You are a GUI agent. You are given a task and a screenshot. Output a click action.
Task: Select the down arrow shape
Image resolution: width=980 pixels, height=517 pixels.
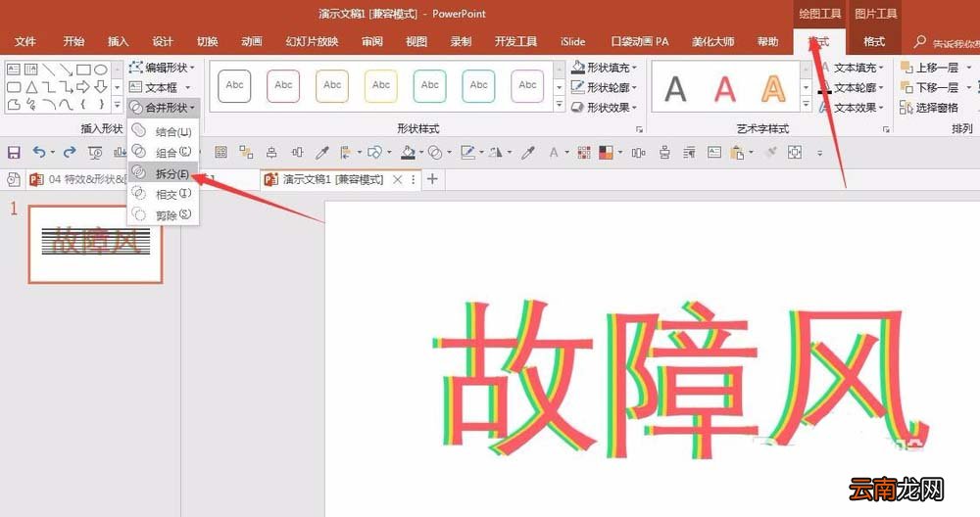[101, 87]
